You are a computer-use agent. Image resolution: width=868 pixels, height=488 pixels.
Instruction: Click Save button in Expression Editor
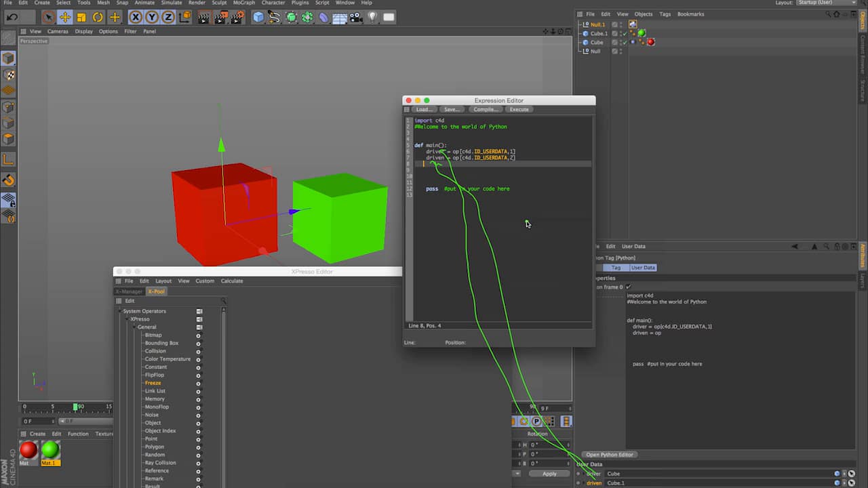452,109
